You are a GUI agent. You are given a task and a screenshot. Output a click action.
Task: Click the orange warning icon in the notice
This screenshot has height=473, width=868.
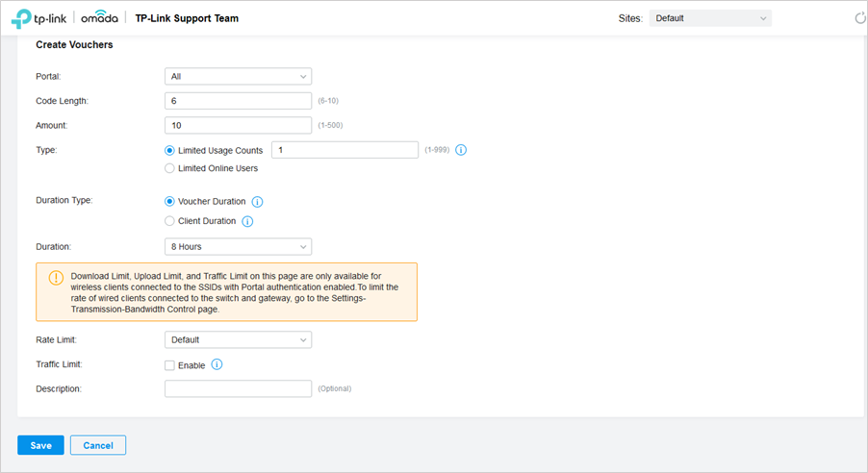tap(56, 278)
